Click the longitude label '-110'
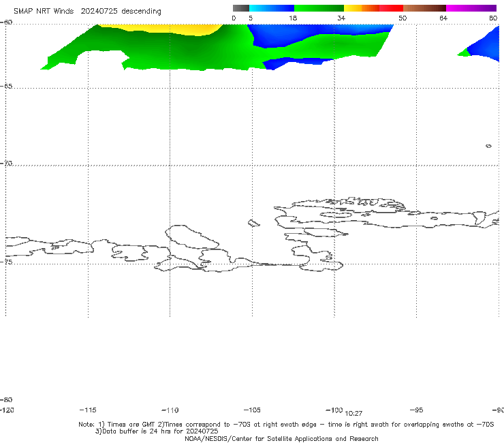 [x=170, y=410]
